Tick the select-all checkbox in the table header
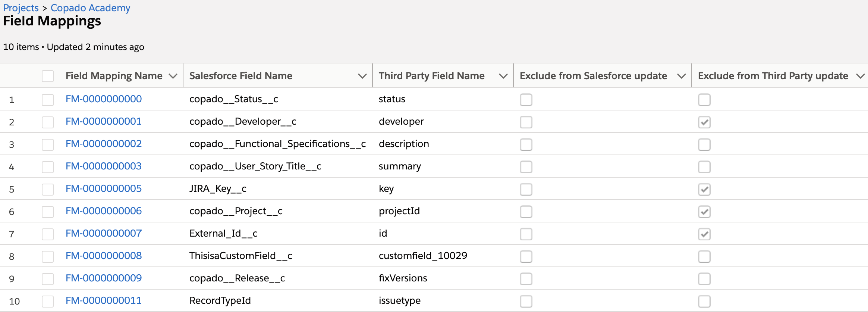This screenshot has height=312, width=868. click(48, 76)
